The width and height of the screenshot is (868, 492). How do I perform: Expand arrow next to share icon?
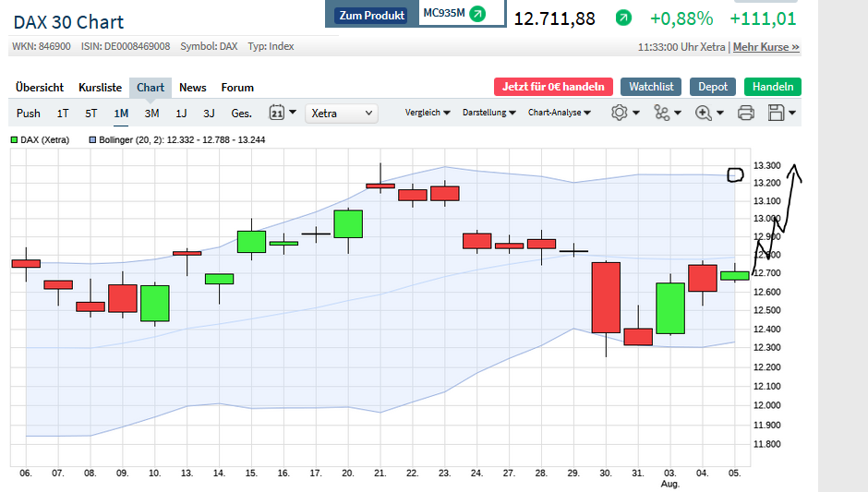(678, 113)
